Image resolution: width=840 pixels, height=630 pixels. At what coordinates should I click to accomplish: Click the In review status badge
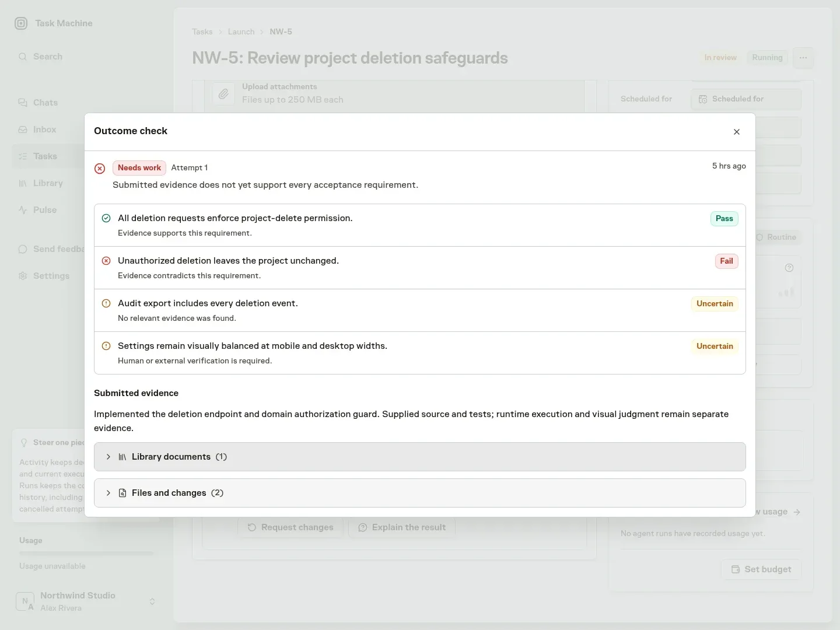(x=720, y=58)
